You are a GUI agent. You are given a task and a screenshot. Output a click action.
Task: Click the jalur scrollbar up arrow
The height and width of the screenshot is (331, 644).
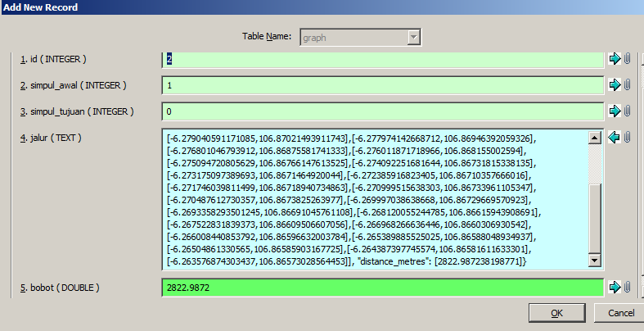click(595, 136)
